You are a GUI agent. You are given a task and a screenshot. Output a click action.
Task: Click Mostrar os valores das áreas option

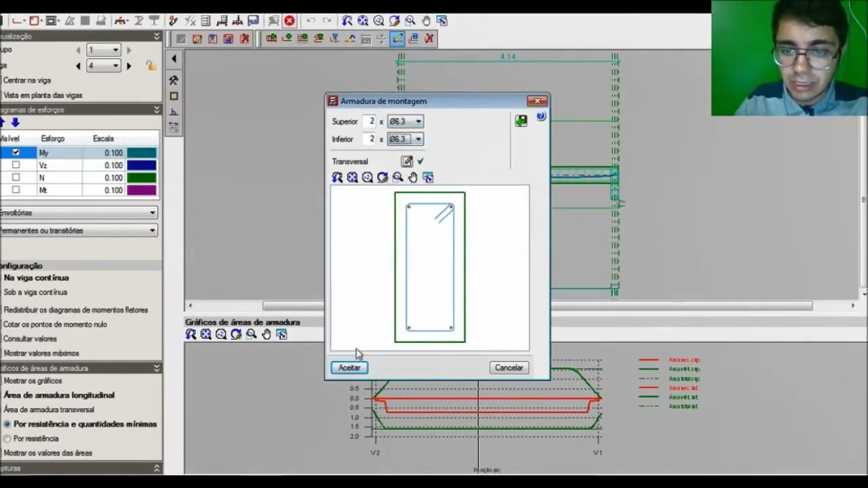(48, 453)
